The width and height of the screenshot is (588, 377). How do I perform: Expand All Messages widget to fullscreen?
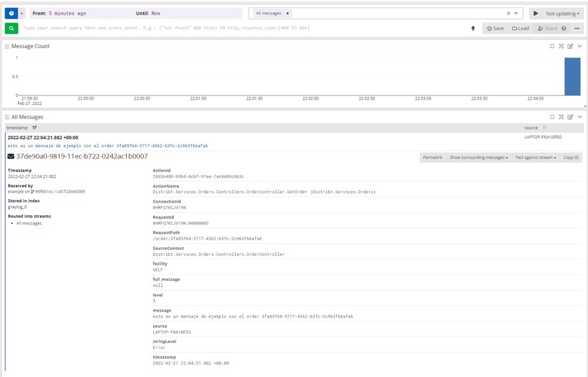click(561, 117)
